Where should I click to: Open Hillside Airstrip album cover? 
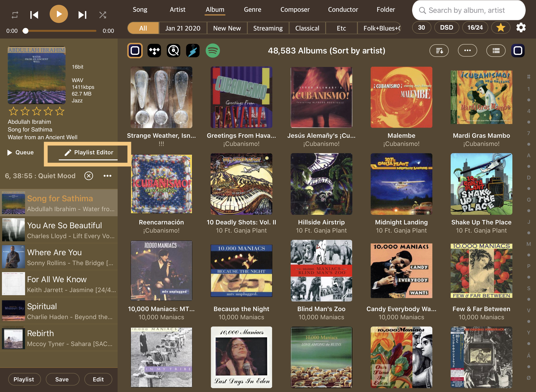322,184
